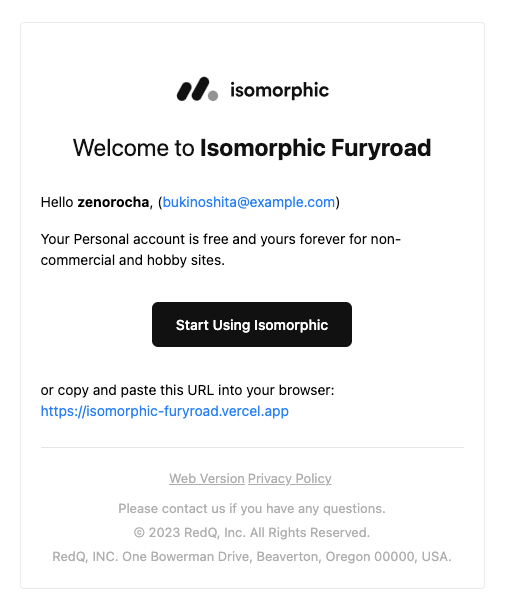The height and width of the screenshot is (613, 505).
Task: Click the Welcome to heading words
Action: (x=133, y=148)
